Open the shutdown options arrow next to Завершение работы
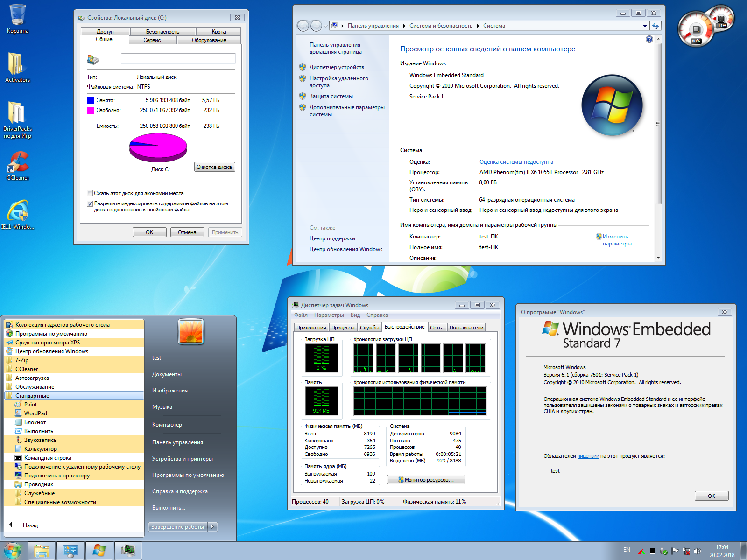The height and width of the screenshot is (560, 747). (x=212, y=527)
